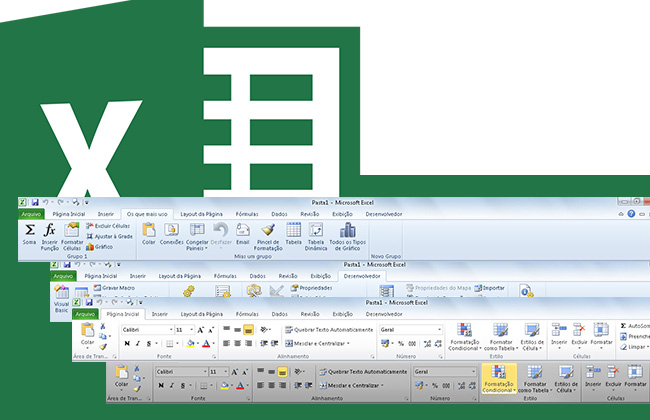
Task: Toggle highlighted bottom-align button in gray ribbon
Action: click(282, 372)
